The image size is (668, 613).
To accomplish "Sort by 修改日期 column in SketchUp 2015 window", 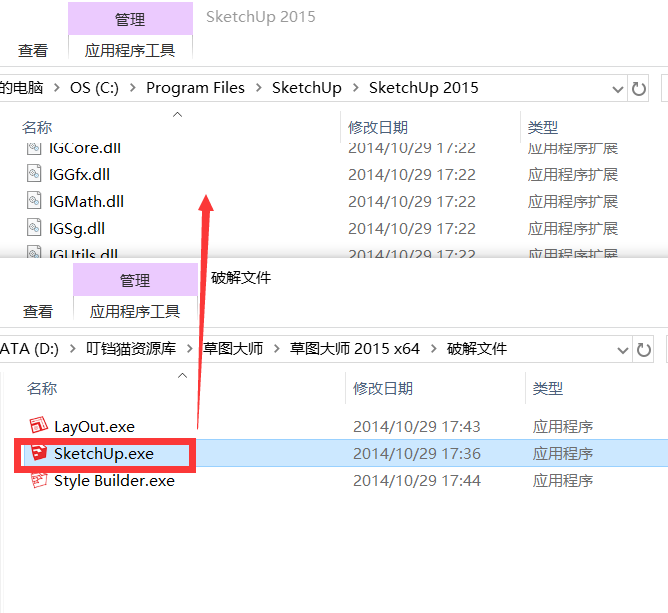I will [377, 127].
